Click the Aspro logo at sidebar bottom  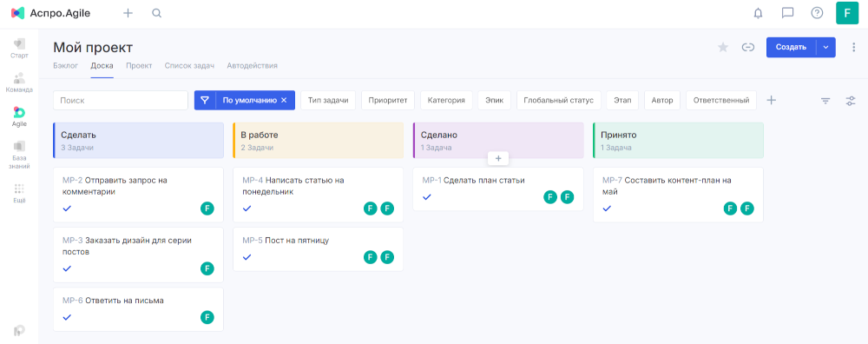click(19, 330)
